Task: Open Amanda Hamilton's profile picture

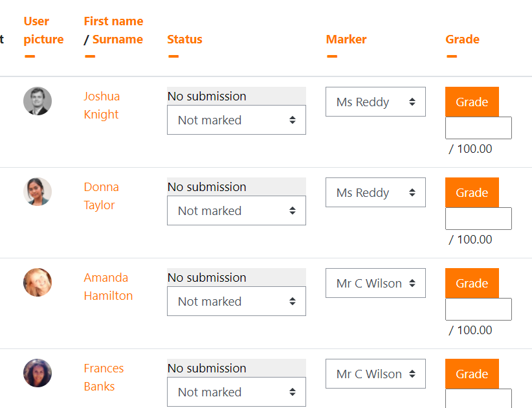Action: [38, 282]
